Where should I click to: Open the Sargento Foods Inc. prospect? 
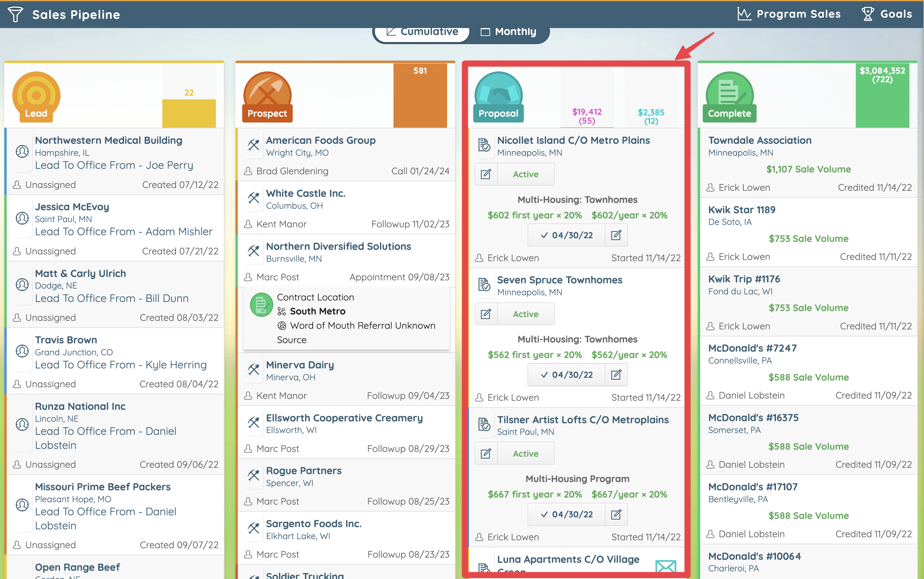pyautogui.click(x=314, y=524)
